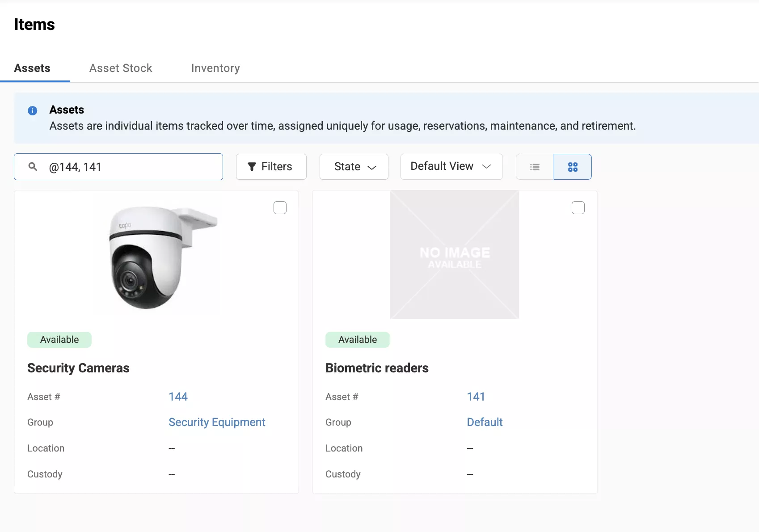Image resolution: width=759 pixels, height=532 pixels.
Task: Open the State dropdown
Action: click(354, 167)
